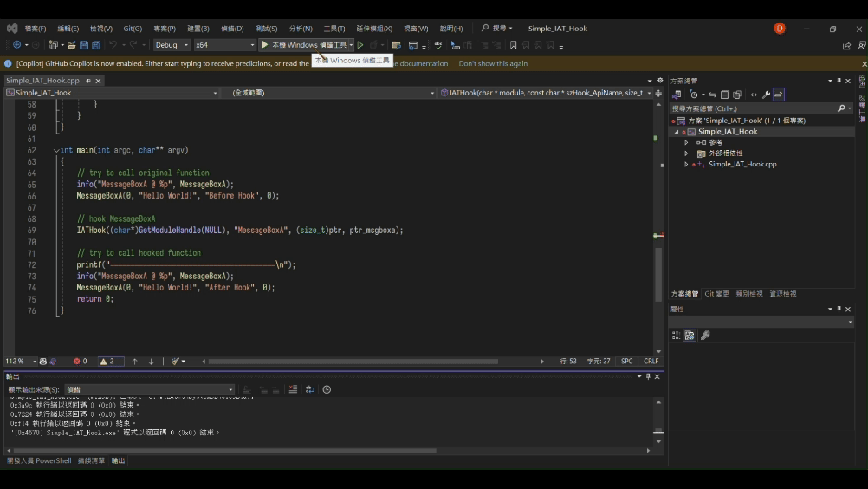
Task: Click the pending changes filter clock icon
Action: point(694,95)
